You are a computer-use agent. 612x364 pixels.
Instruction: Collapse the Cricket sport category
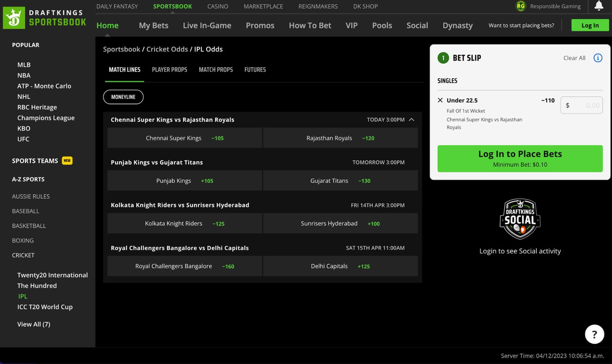click(23, 255)
